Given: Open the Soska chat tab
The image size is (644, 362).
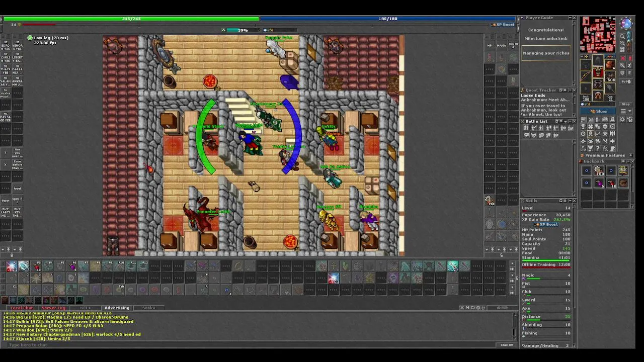Looking at the screenshot, I should pyautogui.click(x=148, y=308).
